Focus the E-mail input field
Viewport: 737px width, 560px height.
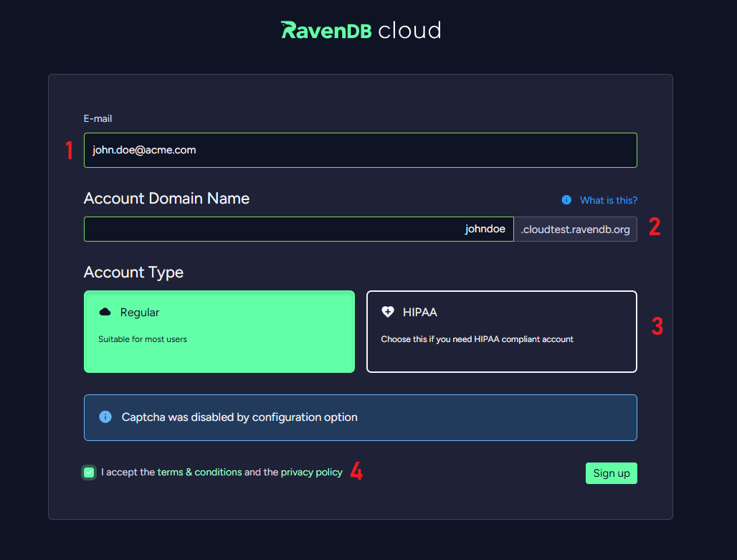361,150
